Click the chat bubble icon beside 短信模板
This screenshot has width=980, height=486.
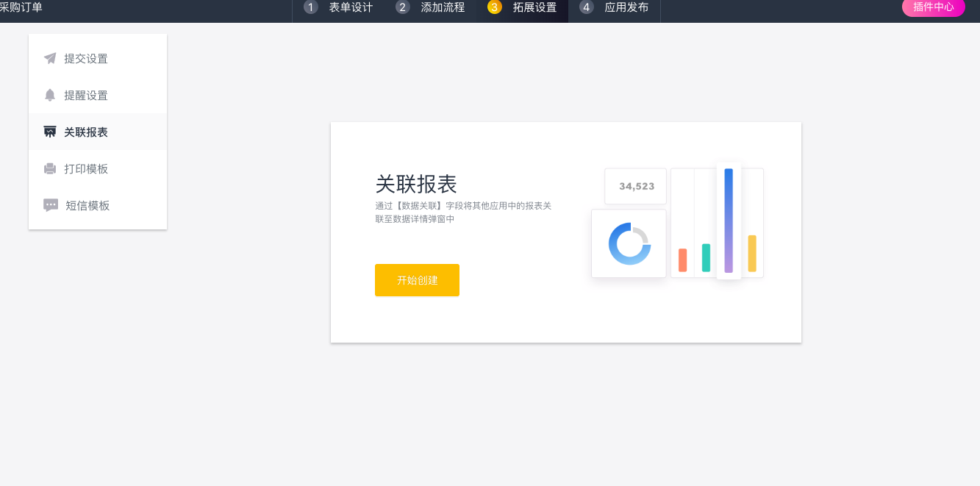pyautogui.click(x=51, y=205)
